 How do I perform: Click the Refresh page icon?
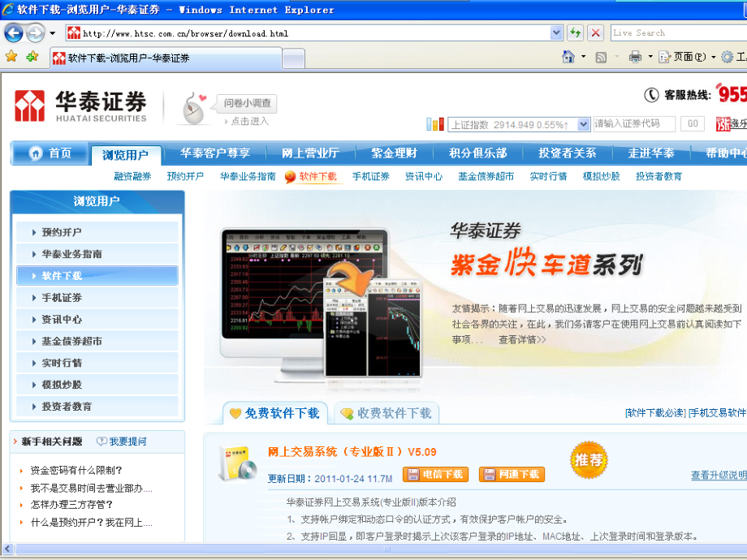pyautogui.click(x=575, y=32)
